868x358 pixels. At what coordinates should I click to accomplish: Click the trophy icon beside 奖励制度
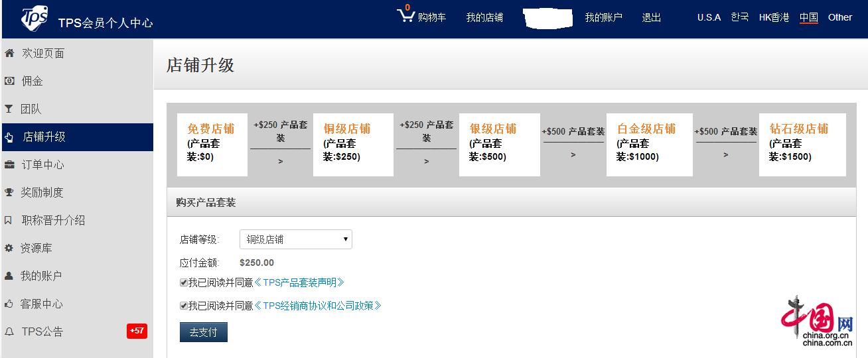coord(9,192)
